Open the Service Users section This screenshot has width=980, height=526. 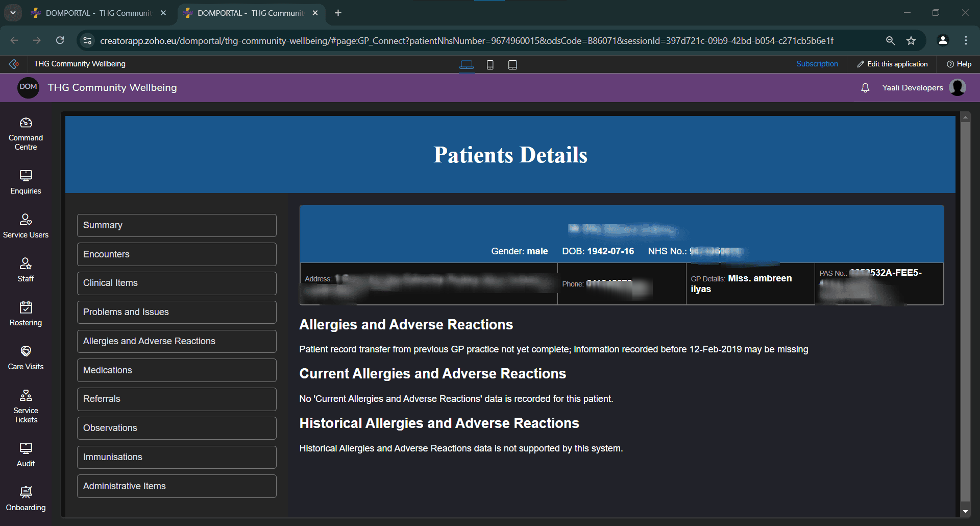[26, 225]
